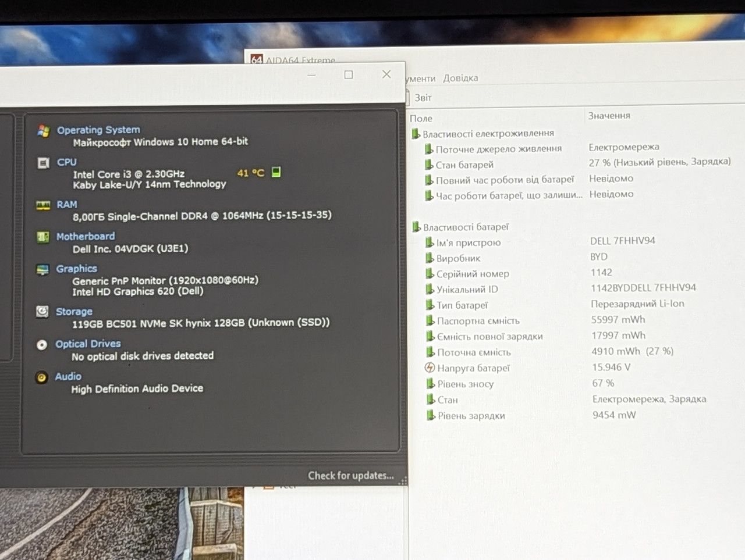745x560 pixels.
Task: Click the icon beside Рівень зносу
Action: (431, 384)
